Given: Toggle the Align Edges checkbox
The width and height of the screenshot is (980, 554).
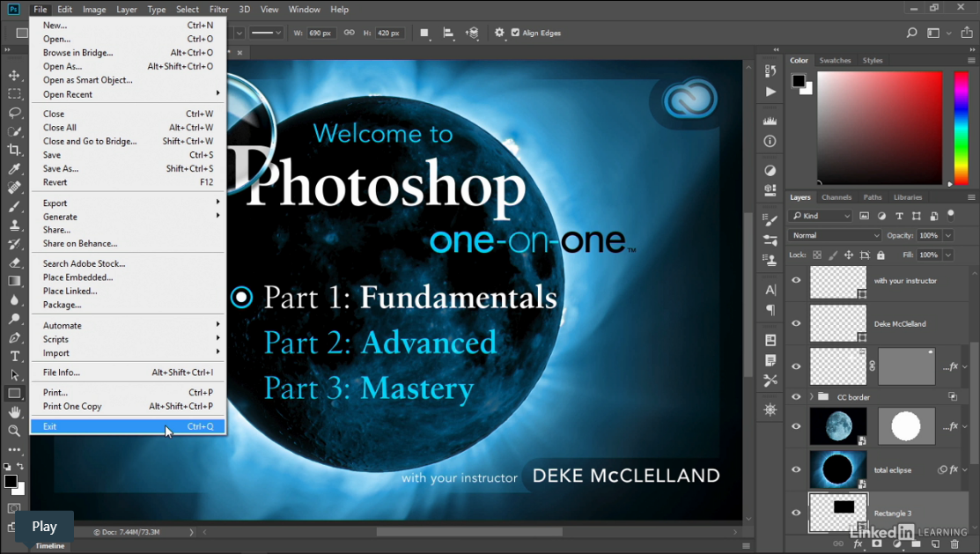Looking at the screenshot, I should (x=515, y=33).
